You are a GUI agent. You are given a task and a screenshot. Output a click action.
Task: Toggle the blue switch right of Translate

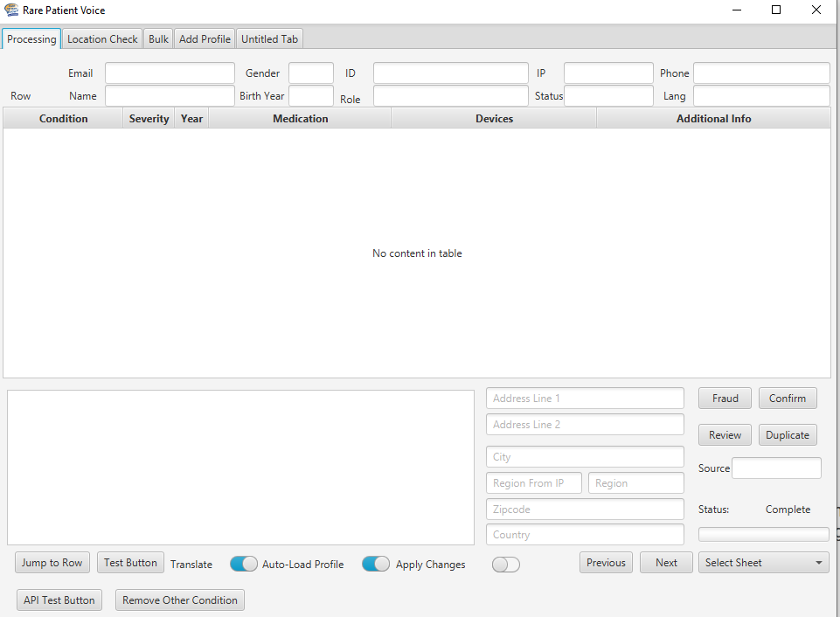click(x=244, y=565)
